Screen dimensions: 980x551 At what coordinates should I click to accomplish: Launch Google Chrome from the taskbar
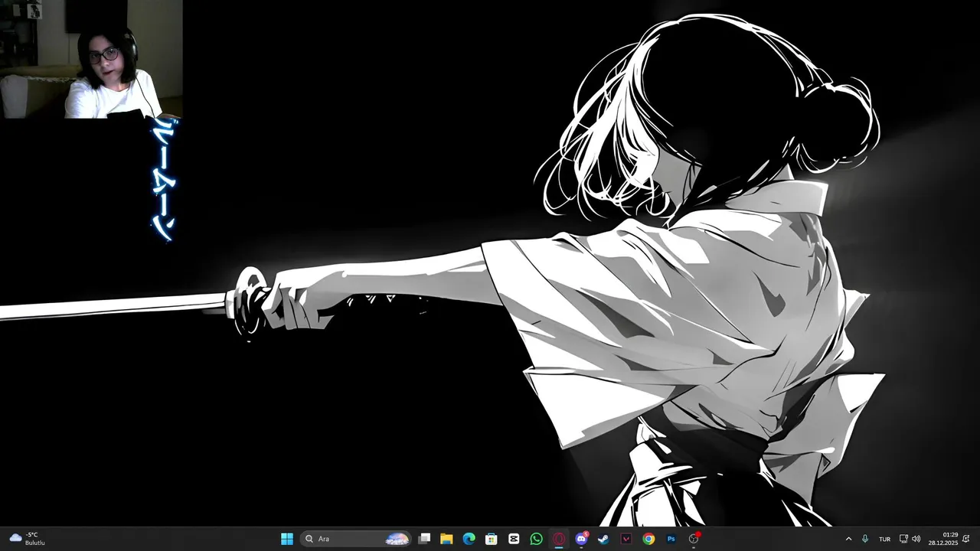[648, 539]
